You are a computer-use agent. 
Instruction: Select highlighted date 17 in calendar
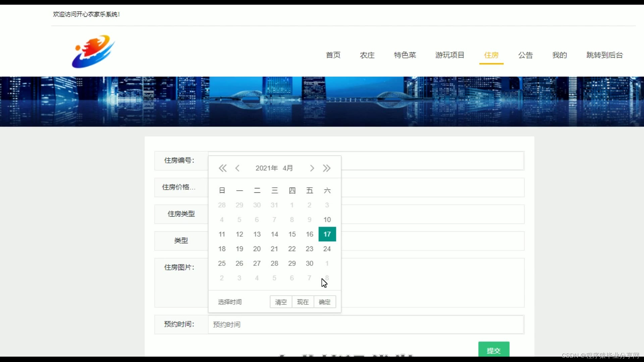point(327,234)
